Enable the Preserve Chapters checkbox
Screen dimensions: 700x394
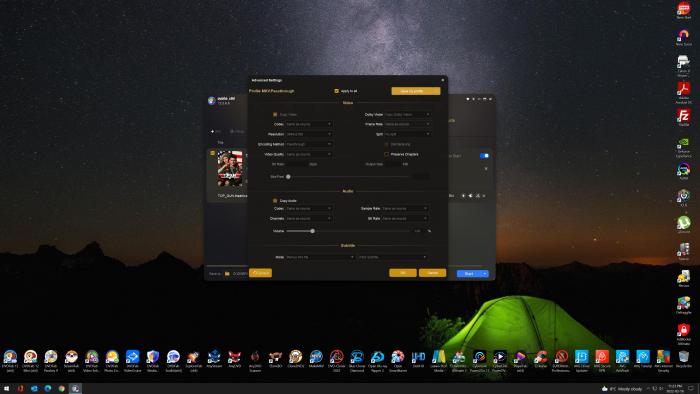(x=386, y=154)
